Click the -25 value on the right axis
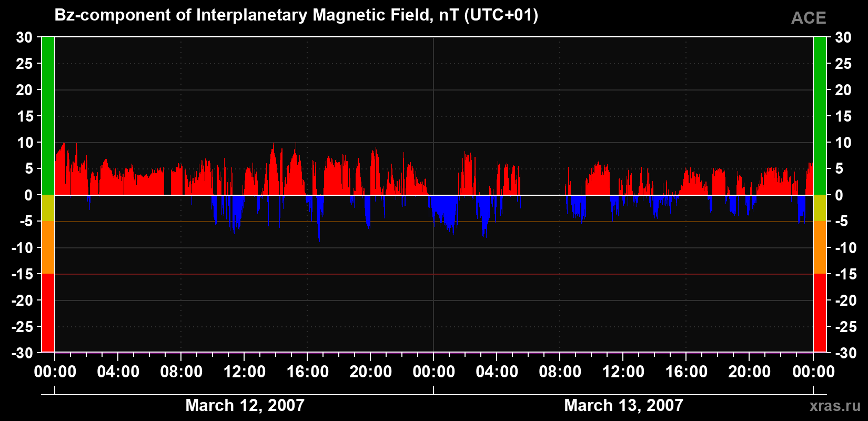The image size is (868, 421). pos(846,327)
